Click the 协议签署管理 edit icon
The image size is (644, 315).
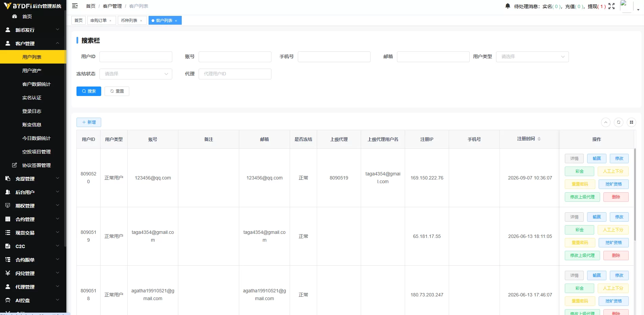point(15,165)
